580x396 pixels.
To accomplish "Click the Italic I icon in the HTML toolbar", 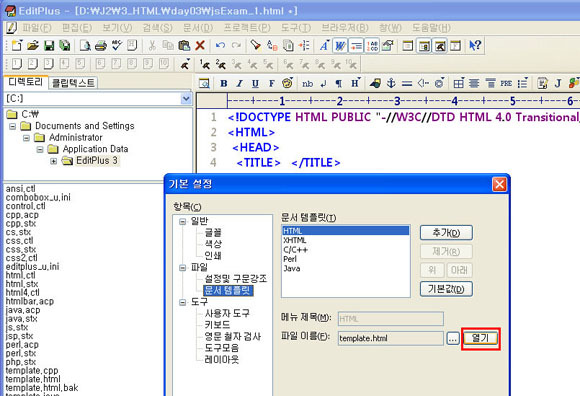I will [x=240, y=84].
